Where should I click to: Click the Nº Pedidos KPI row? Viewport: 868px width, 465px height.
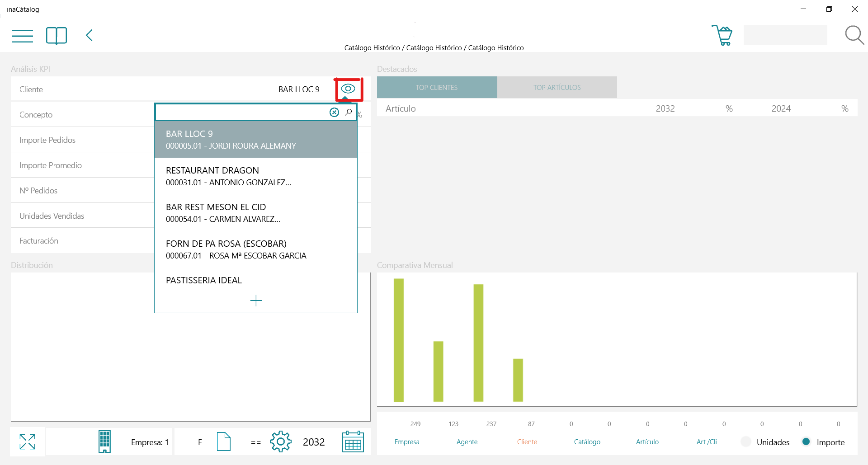[83, 191]
